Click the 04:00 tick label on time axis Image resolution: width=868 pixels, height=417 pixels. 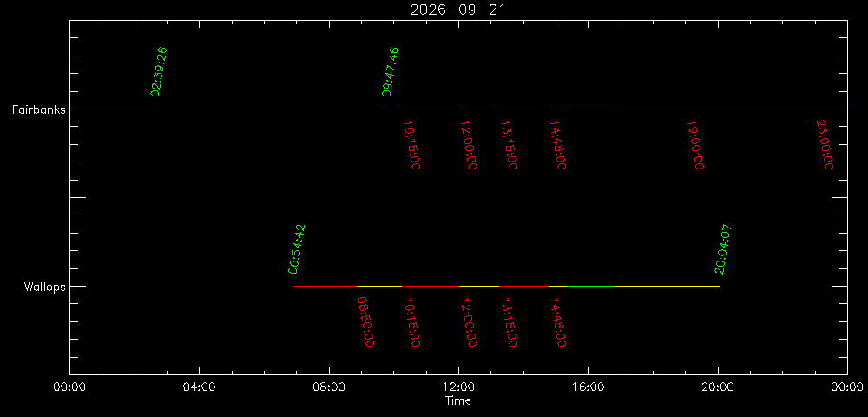pos(199,386)
